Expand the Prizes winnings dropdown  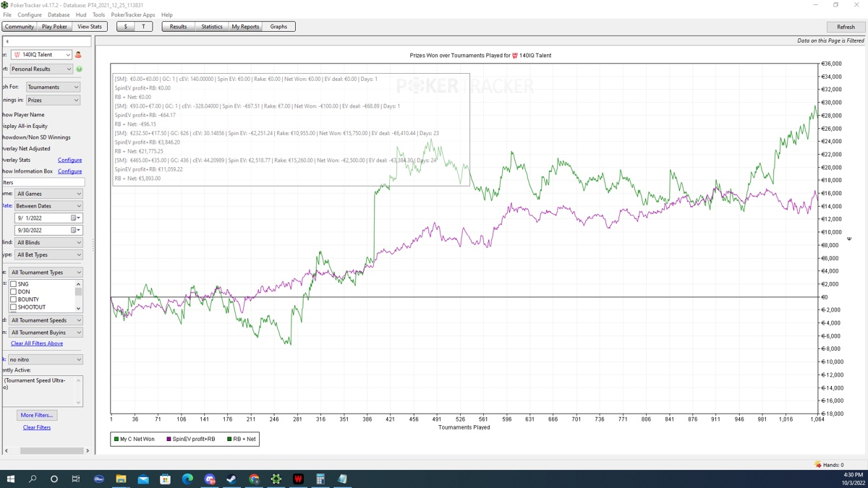coord(53,100)
